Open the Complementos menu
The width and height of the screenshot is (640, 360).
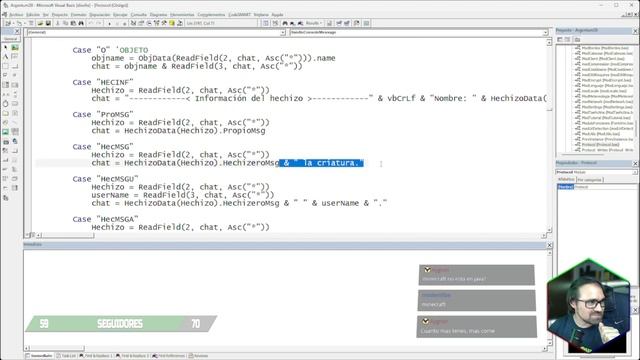click(211, 15)
